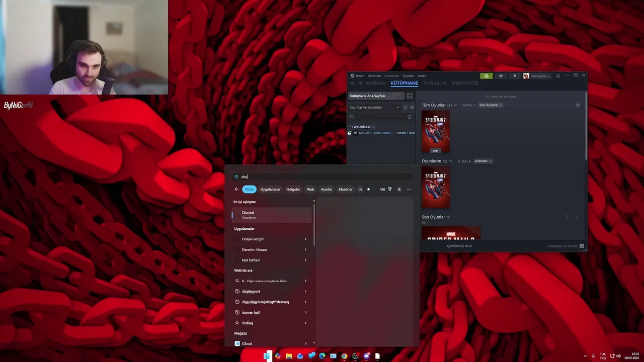644x362 pixels.
Task: Open friends and chat icon at Steam bottom right
Action: 582,246
